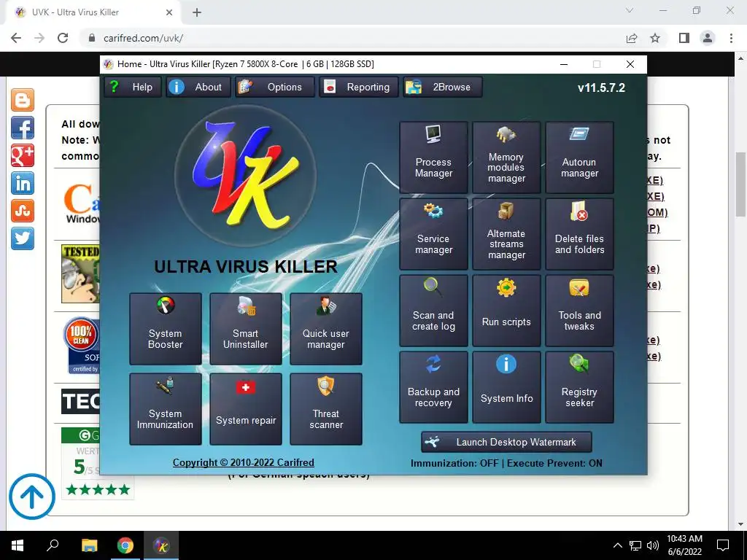
Task: Open the Service manager tile
Action: [x=433, y=234]
